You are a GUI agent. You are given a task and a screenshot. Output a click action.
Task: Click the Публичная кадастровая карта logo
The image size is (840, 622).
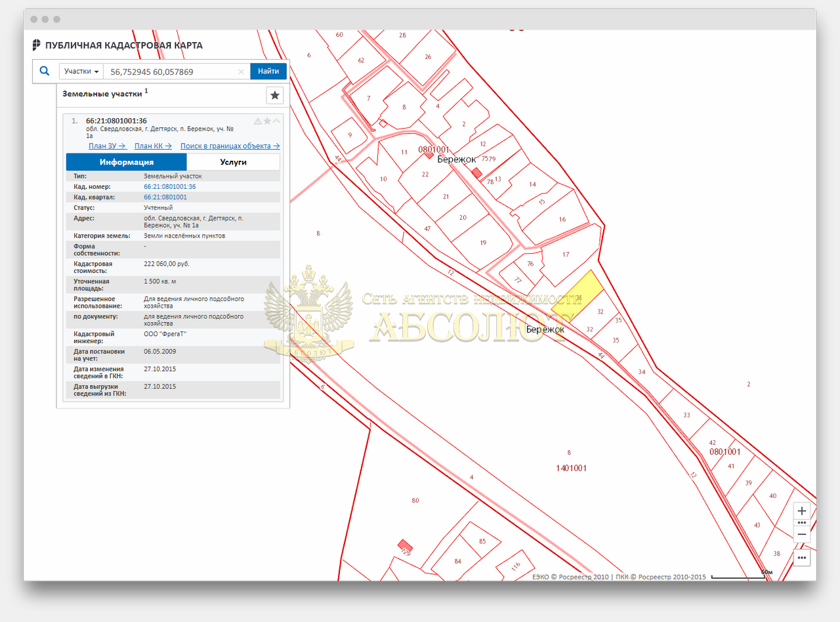point(117,45)
